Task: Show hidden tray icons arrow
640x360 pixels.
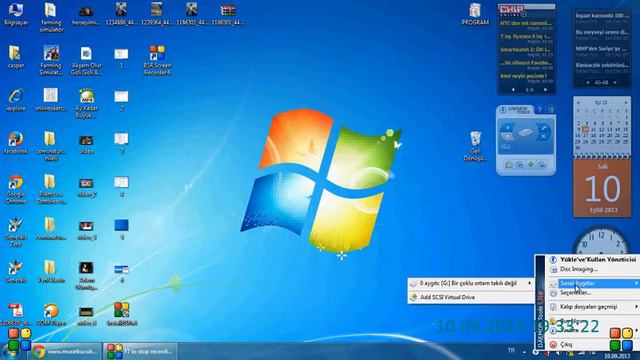Action: (x=524, y=351)
